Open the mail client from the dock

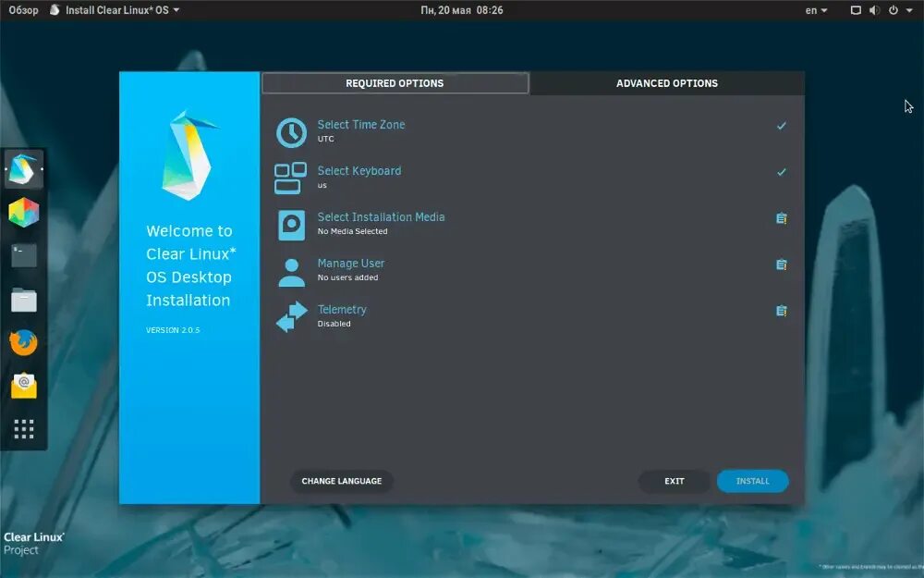(24, 386)
